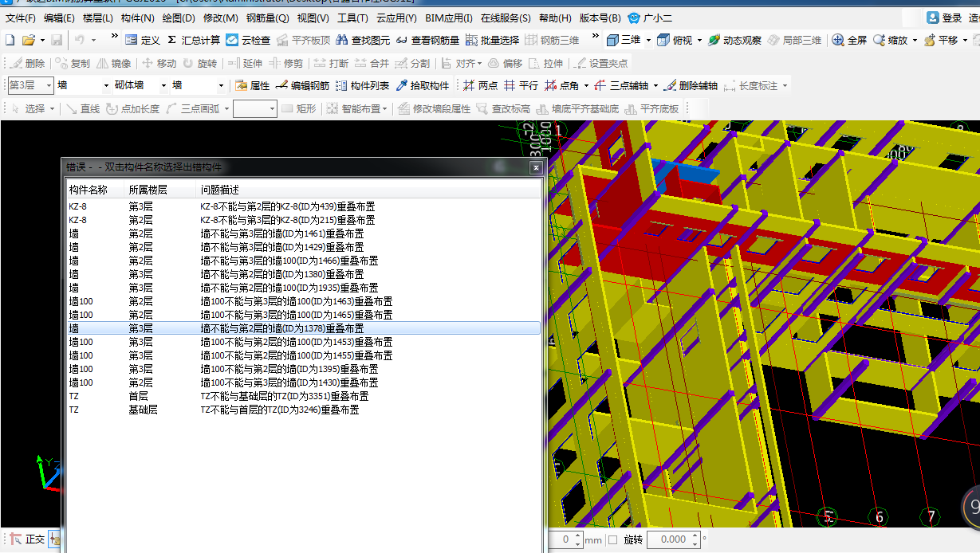The height and width of the screenshot is (553, 980).
Task: Click the Open folder icon
Action: coord(28,40)
